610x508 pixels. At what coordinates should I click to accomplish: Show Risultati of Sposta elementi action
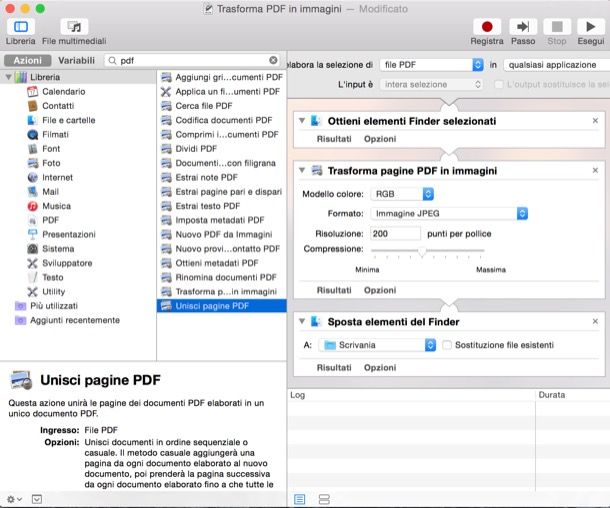pyautogui.click(x=334, y=368)
